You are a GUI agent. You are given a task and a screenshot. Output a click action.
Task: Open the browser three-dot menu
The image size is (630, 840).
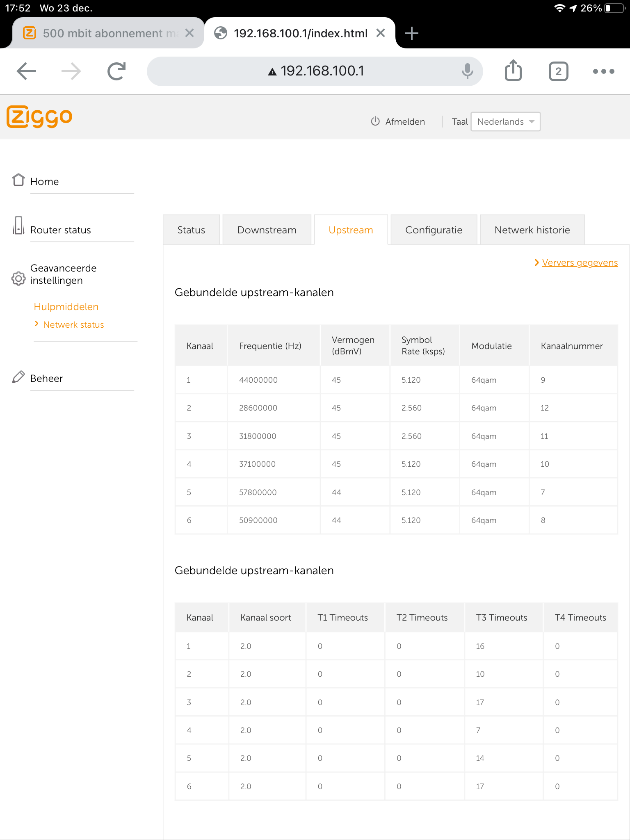(603, 71)
